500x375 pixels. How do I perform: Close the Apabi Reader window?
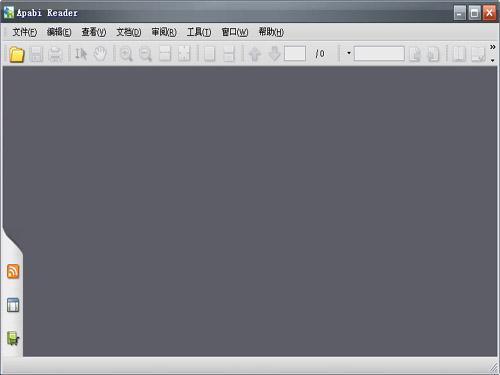pos(489,13)
